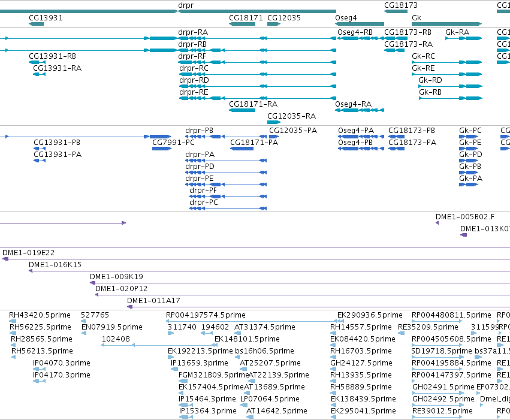Select the CG18171 gene label
510x420 pixels.
click(246, 18)
